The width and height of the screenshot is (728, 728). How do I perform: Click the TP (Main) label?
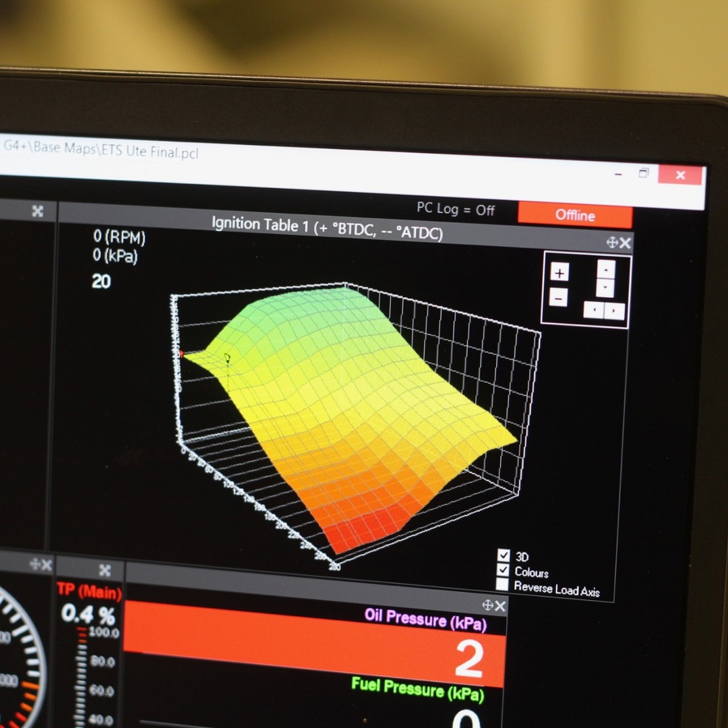point(89,590)
